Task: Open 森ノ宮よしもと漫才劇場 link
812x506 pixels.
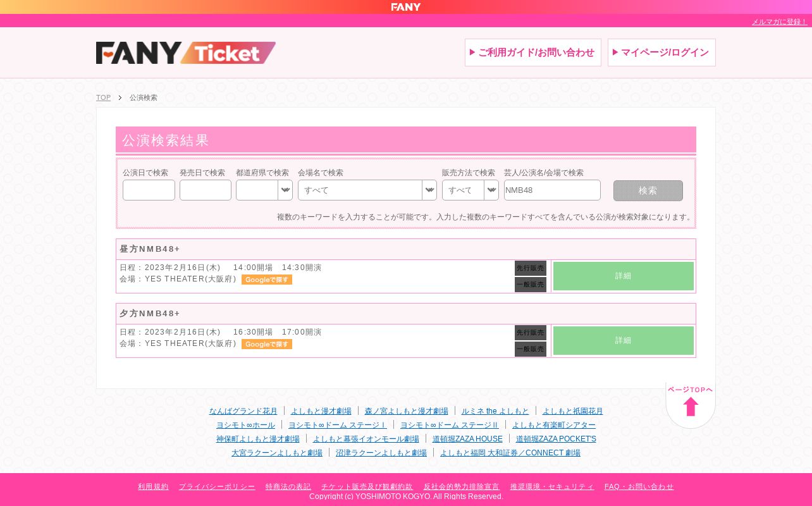Action: [x=407, y=411]
